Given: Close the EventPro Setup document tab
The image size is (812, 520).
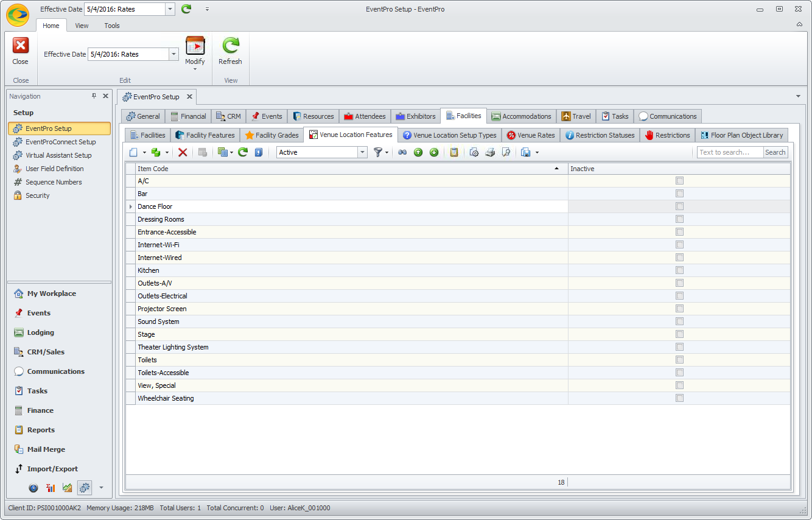Looking at the screenshot, I should coord(189,96).
